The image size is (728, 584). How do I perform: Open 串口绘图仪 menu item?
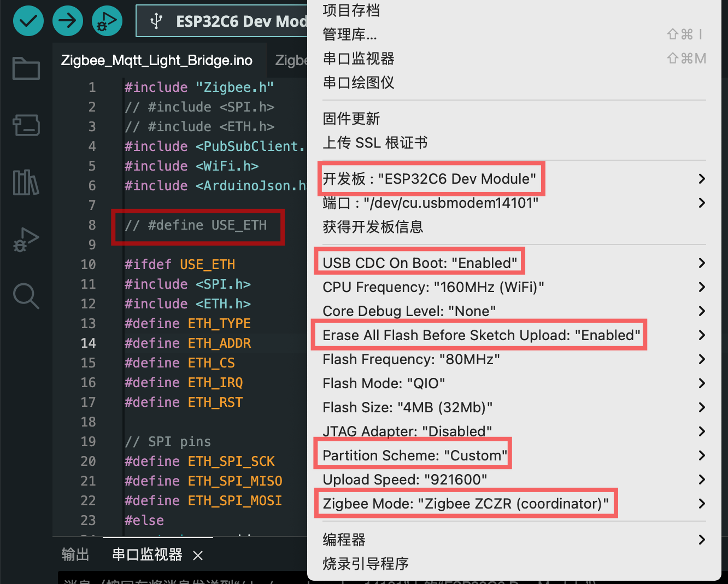(514, 83)
